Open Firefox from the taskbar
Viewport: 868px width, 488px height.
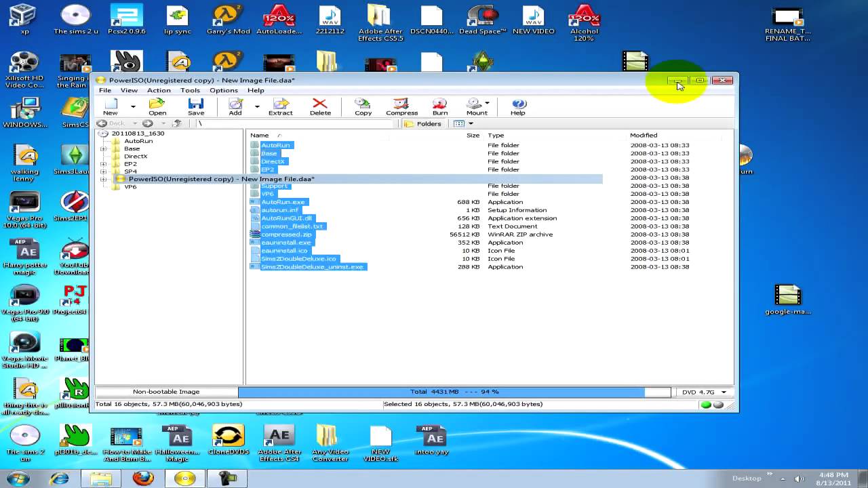pos(142,479)
